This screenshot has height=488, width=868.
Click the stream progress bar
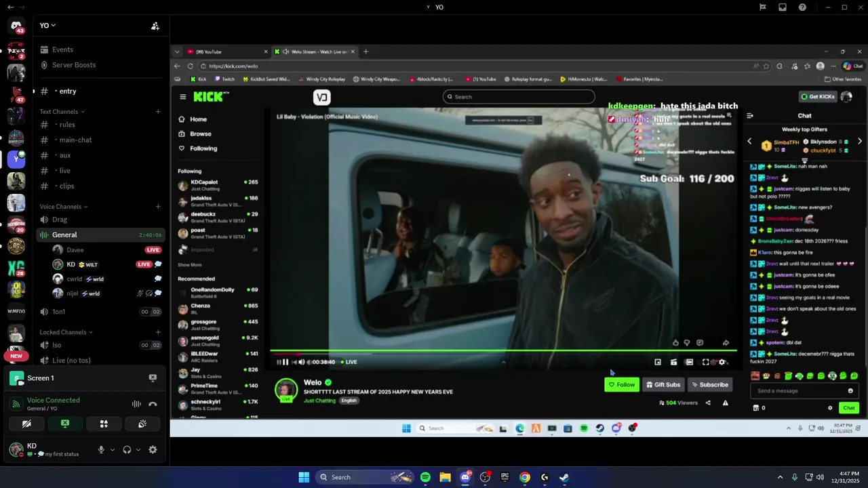click(x=503, y=351)
